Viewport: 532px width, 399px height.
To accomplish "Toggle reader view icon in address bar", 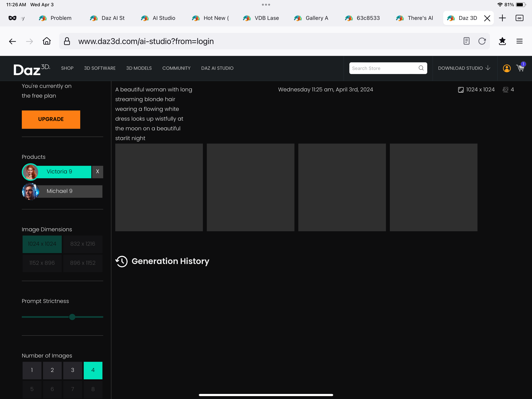I will (x=466, y=41).
